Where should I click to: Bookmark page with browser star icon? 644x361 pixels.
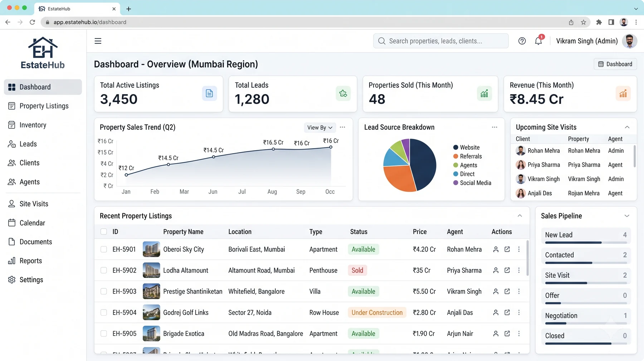click(584, 22)
